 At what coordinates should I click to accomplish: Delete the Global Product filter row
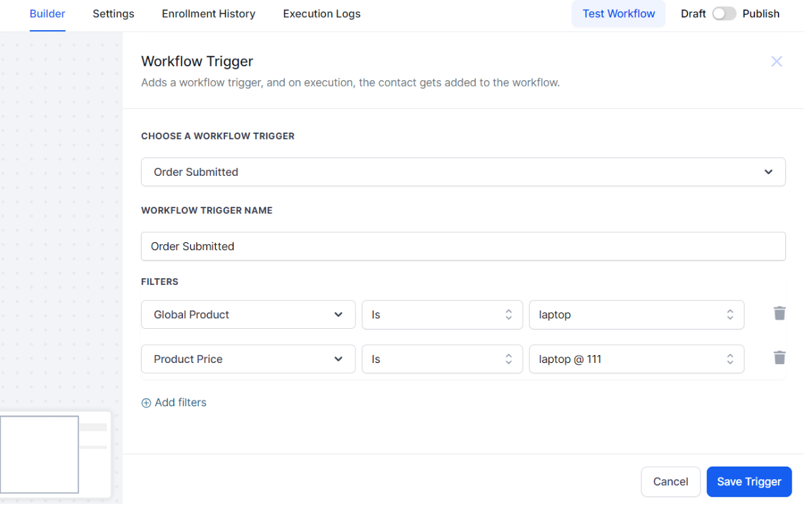779,314
